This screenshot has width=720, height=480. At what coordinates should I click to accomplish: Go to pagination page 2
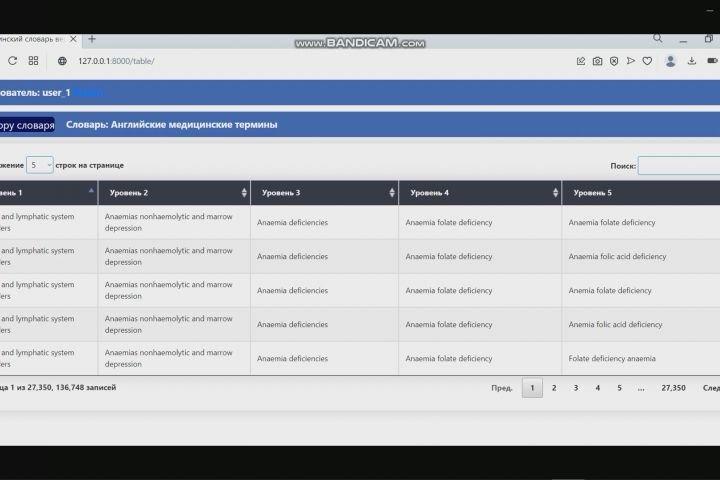click(554, 388)
